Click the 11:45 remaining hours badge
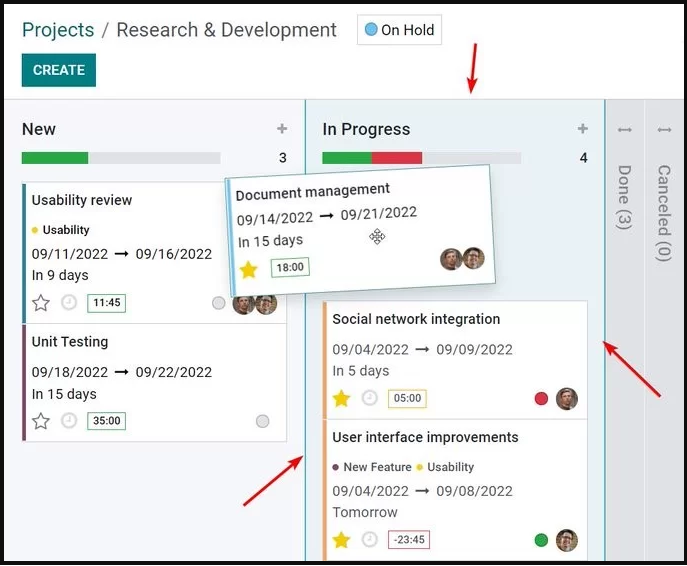687x566 pixels. tap(106, 303)
